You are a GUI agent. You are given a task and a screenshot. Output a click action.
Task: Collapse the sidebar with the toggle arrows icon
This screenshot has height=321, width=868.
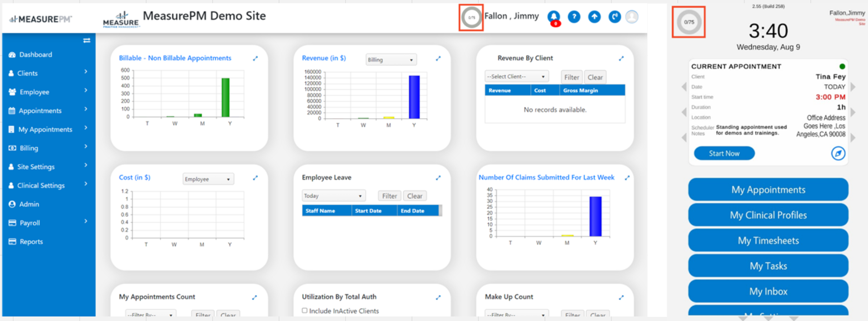[87, 40]
